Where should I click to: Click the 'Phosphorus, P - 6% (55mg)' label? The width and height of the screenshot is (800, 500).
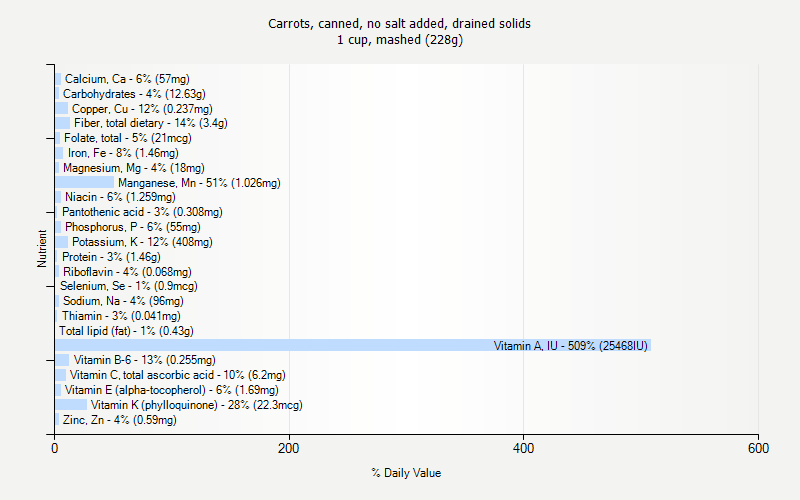point(133,227)
